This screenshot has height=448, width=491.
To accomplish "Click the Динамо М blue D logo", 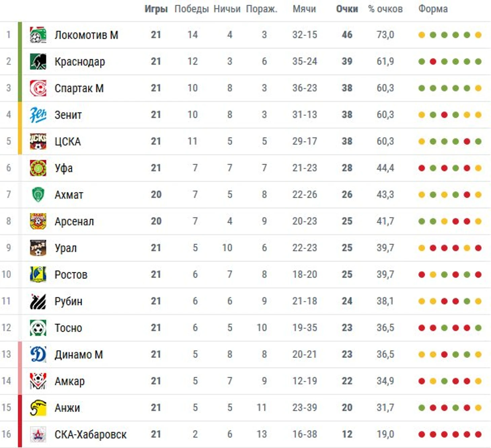I will (38, 354).
